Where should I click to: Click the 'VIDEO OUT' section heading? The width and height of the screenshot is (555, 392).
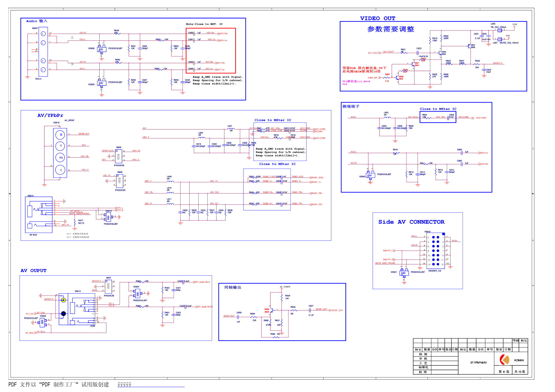[x=378, y=18]
